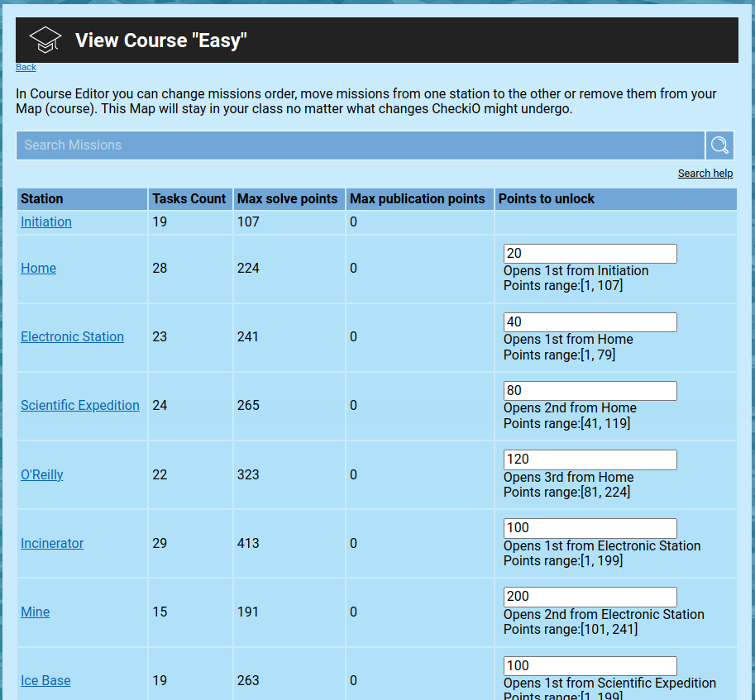Viewport: 755px width, 700px height.
Task: Select Home's tasks count value 28
Action: [160, 268]
